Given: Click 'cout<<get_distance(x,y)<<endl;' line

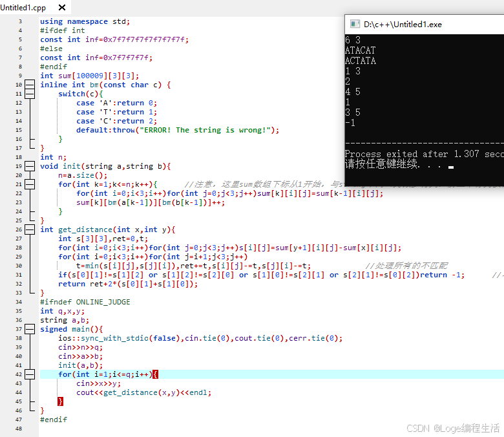Looking at the screenshot, I should tap(143, 392).
